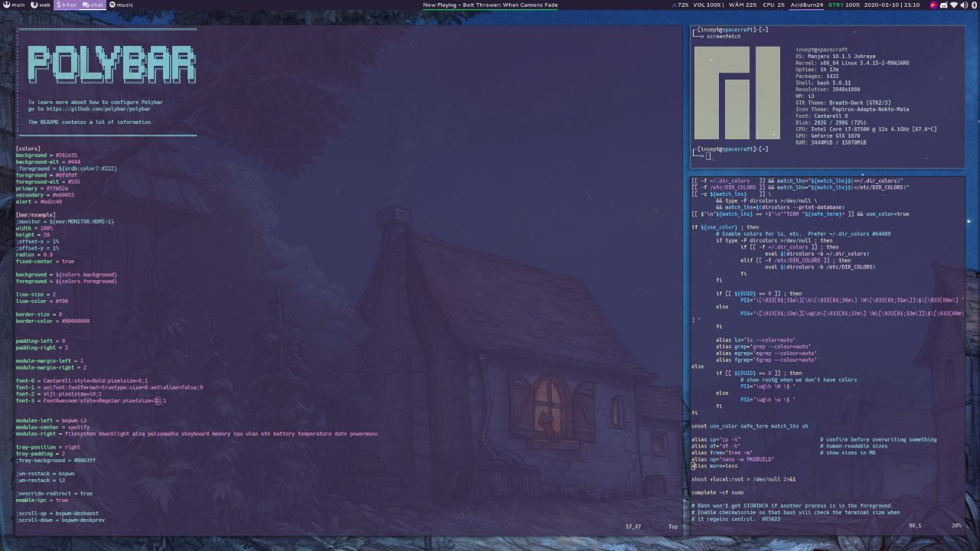This screenshot has width=980, height=551.
Task: Click the 'if ${use_color} ; then' line
Action: [x=725, y=227]
